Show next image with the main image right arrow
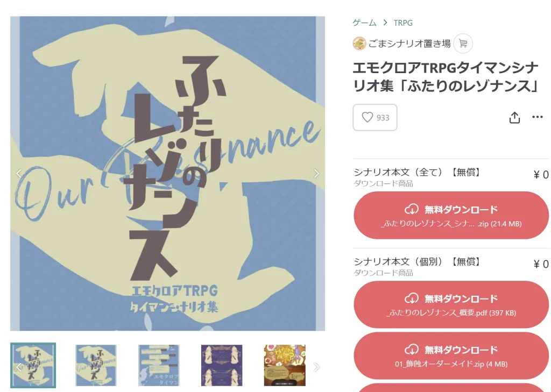 coord(316,173)
